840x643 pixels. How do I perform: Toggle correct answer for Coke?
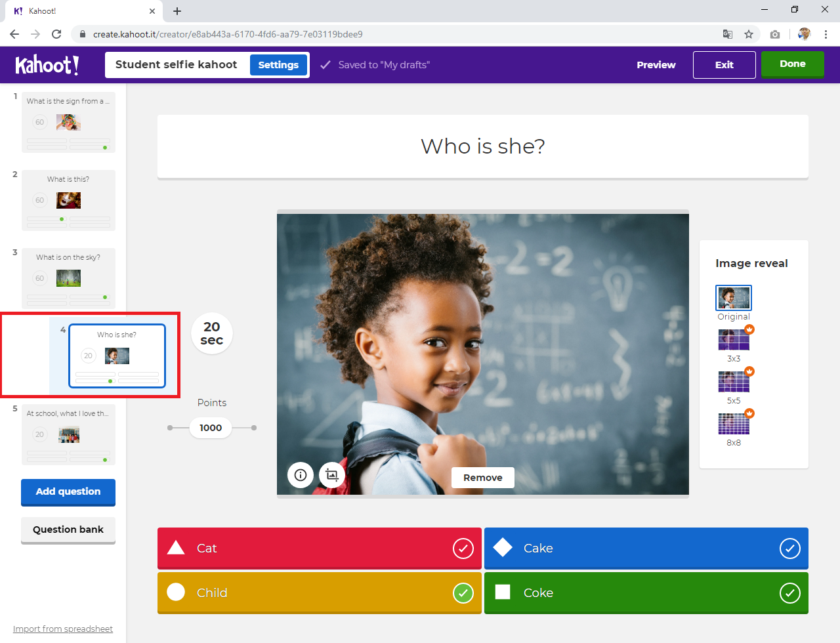coord(789,593)
